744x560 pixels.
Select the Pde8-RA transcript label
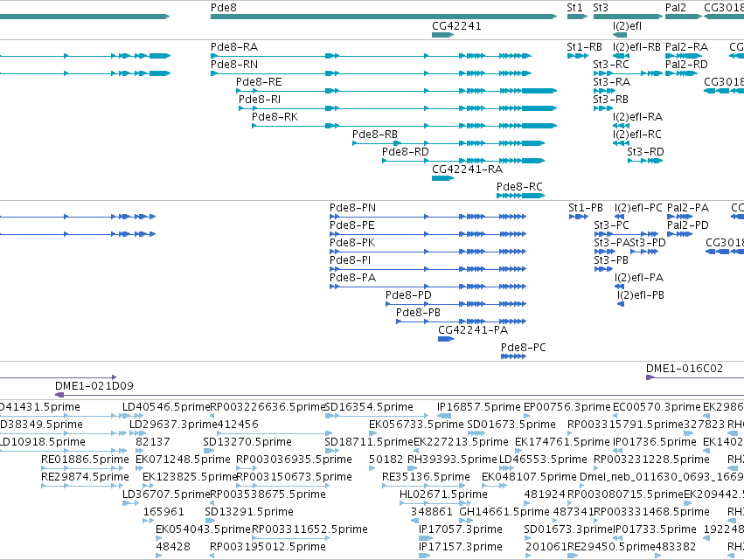tap(234, 47)
